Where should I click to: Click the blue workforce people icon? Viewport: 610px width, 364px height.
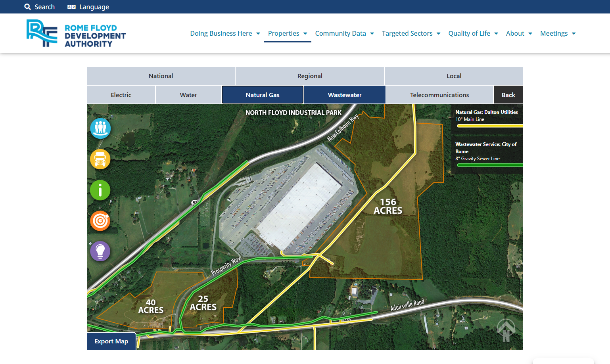(x=100, y=128)
